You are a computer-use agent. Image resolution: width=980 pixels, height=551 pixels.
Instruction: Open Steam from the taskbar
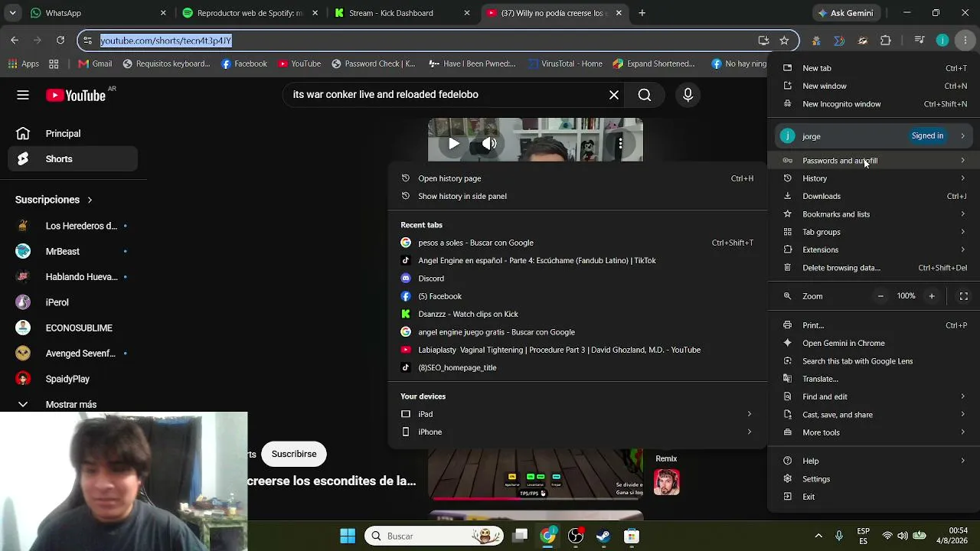coord(603,536)
